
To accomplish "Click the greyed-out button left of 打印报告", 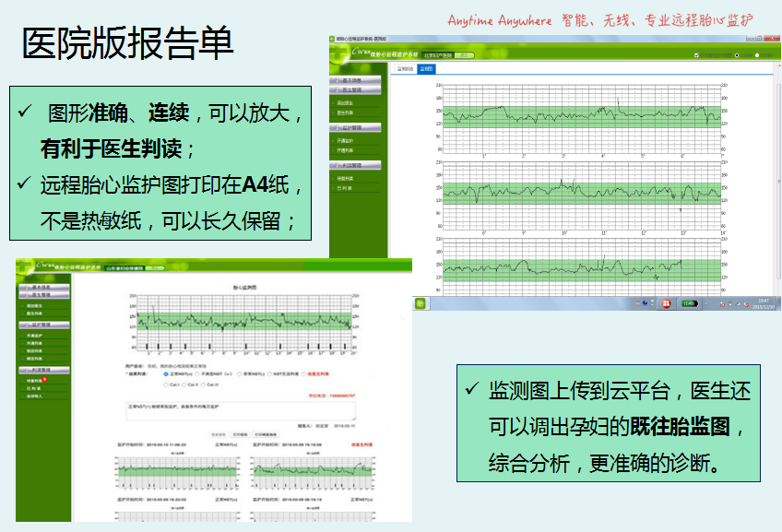I will point(219,435).
